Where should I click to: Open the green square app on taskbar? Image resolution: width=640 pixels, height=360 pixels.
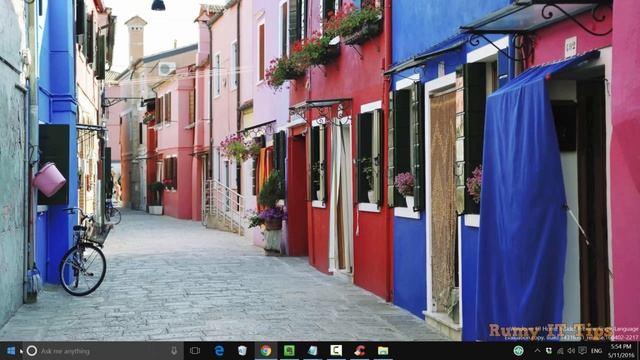pyautogui.click(x=289, y=351)
